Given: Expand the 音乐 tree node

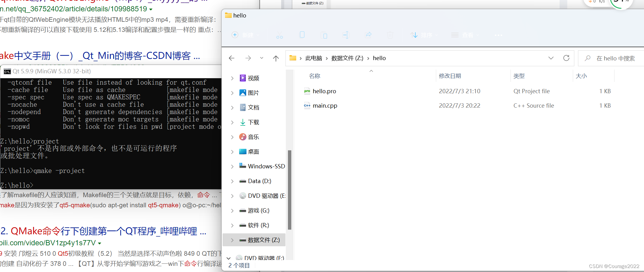Looking at the screenshot, I should 232,137.
